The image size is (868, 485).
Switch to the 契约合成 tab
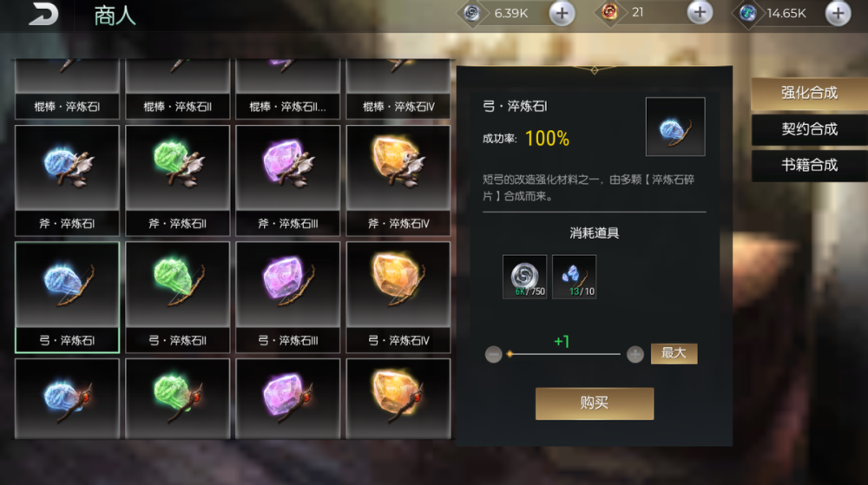tap(809, 129)
